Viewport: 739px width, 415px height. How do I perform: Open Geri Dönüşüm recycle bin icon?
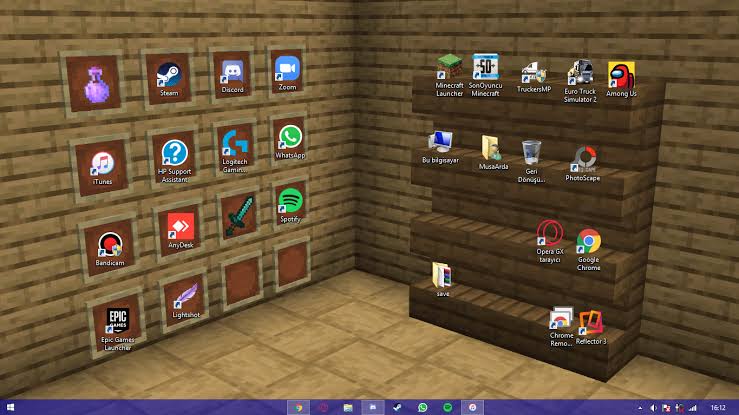[x=531, y=161]
